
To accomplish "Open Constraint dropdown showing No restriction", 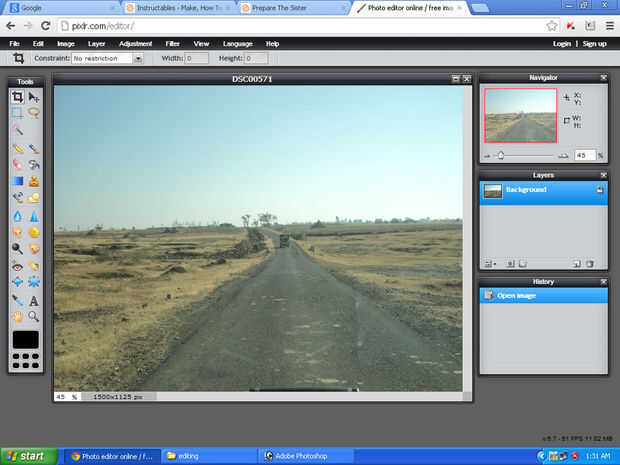I will pyautogui.click(x=107, y=59).
